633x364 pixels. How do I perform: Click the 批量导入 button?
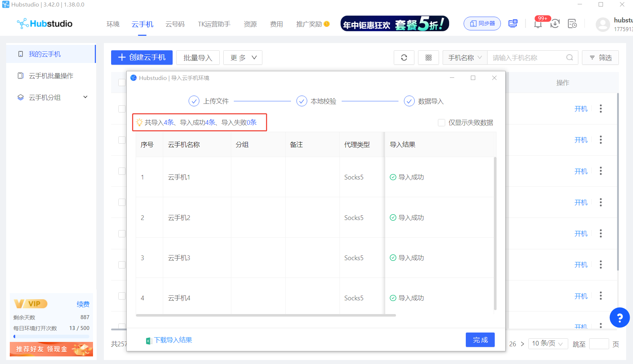click(x=198, y=58)
